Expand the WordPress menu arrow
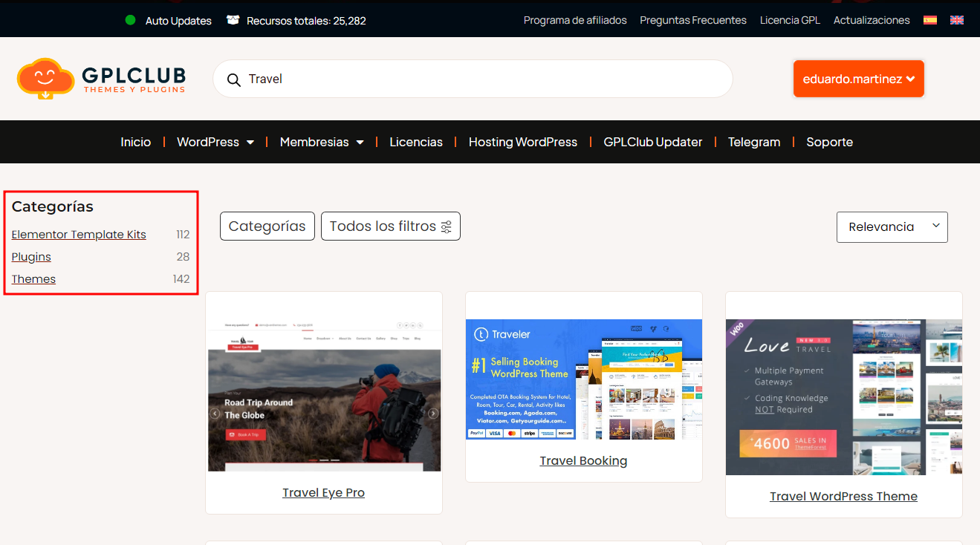 (250, 142)
